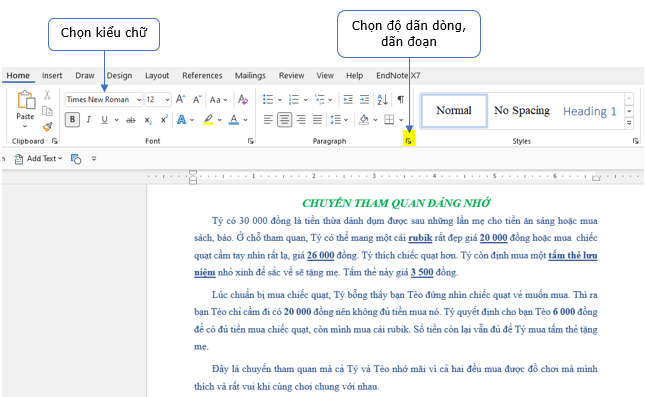
Task: Toggle Strikethrough formatting
Action: click(131, 120)
